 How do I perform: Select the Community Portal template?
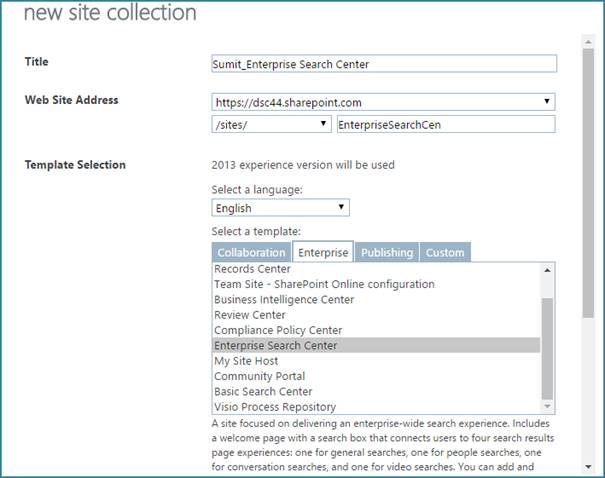point(376,376)
